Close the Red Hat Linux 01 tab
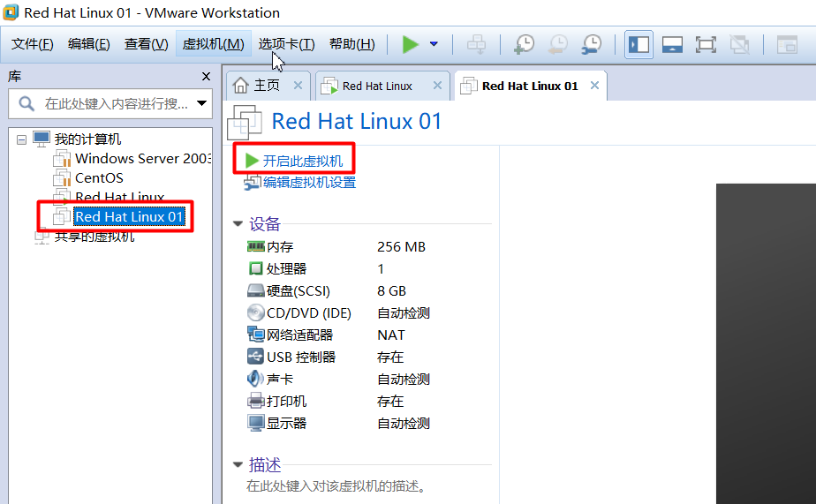 pos(594,86)
